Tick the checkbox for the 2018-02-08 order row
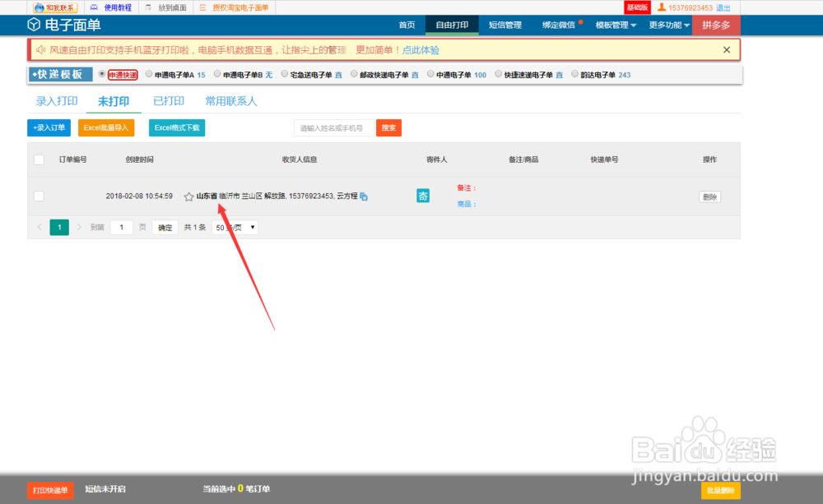The width and height of the screenshot is (823, 504). pos(39,197)
